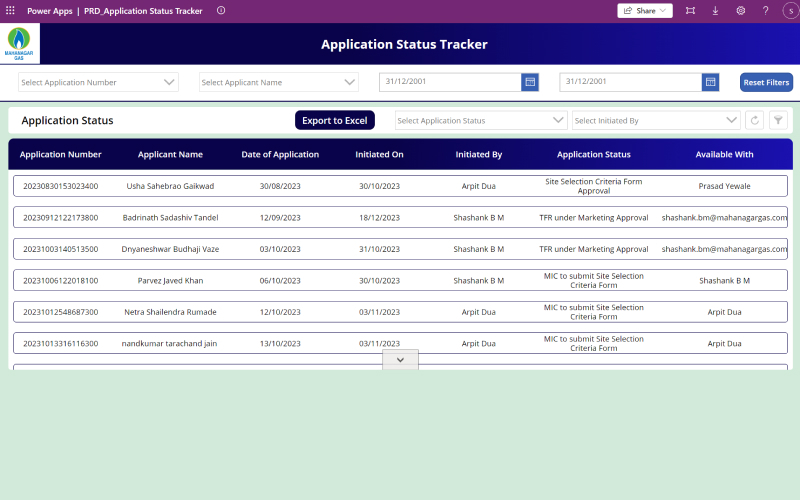Select application number 20230830153023400

(61, 186)
